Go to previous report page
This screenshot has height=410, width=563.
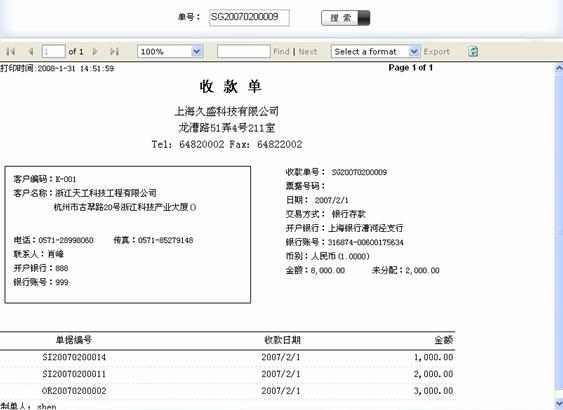pyautogui.click(x=31, y=52)
